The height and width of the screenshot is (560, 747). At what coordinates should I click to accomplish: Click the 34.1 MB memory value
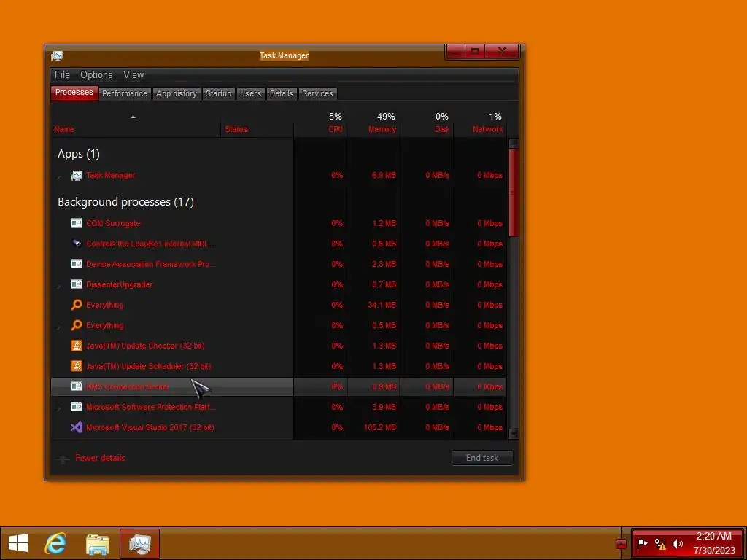pyautogui.click(x=382, y=306)
